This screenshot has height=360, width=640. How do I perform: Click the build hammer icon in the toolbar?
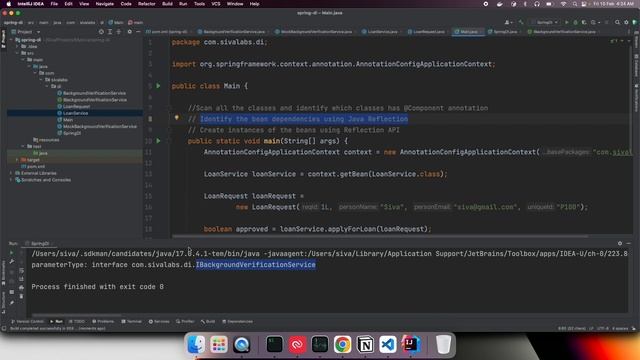[521, 22]
